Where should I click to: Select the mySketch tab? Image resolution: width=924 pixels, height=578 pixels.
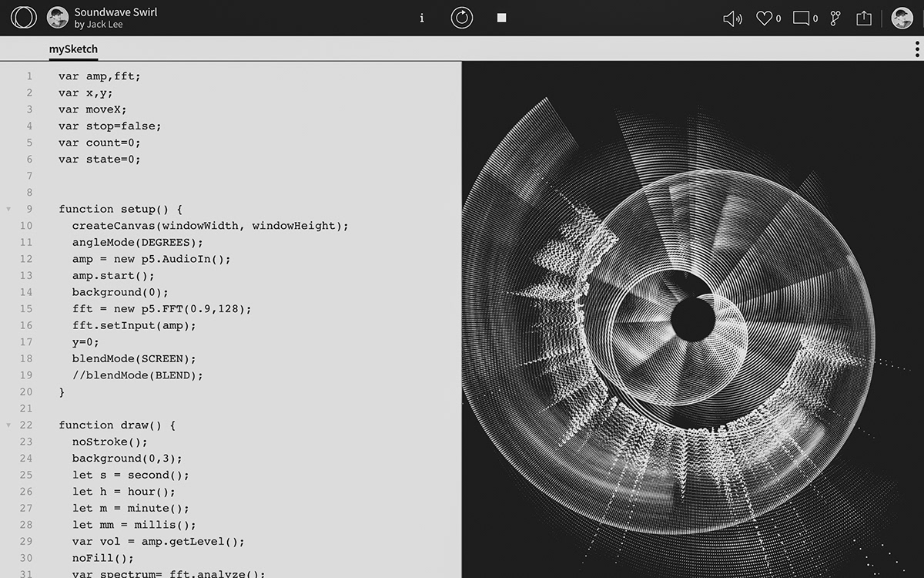[x=73, y=49]
